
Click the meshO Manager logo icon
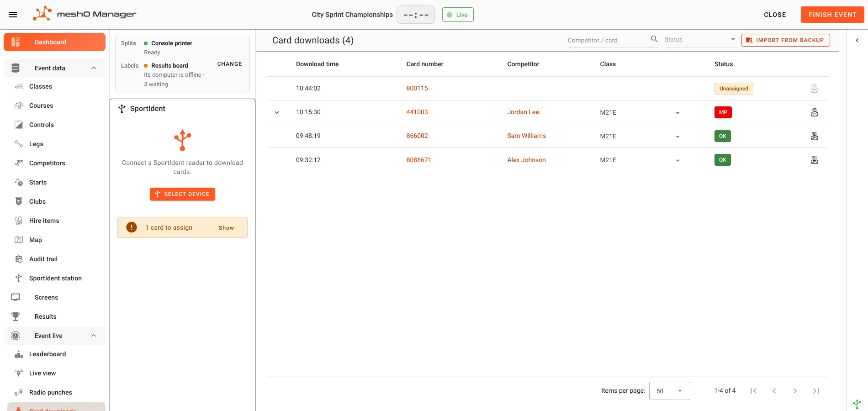coord(42,14)
